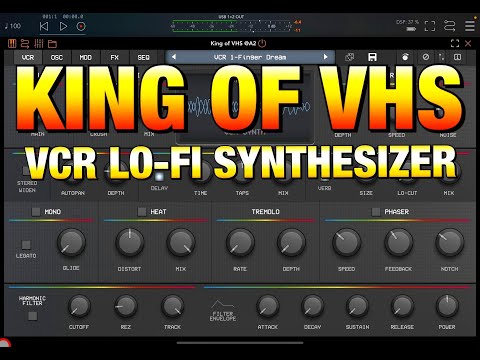Click the GLIDE knob
Viewport: 480px width, 360px height.
click(x=71, y=242)
